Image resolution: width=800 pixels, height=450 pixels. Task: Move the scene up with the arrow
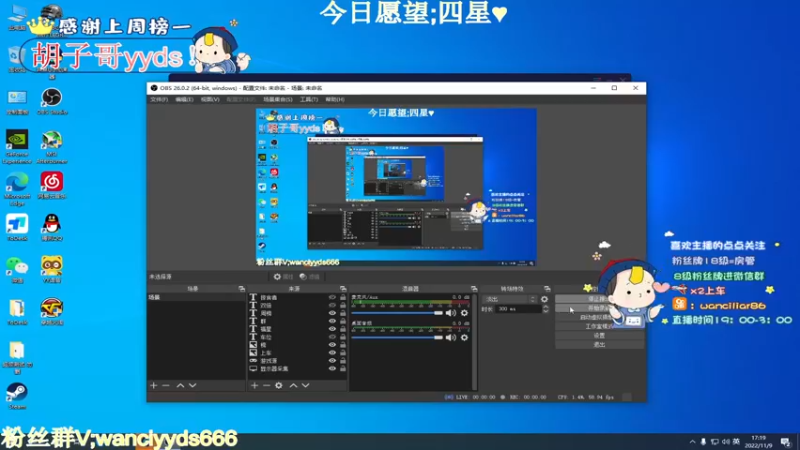click(180, 385)
